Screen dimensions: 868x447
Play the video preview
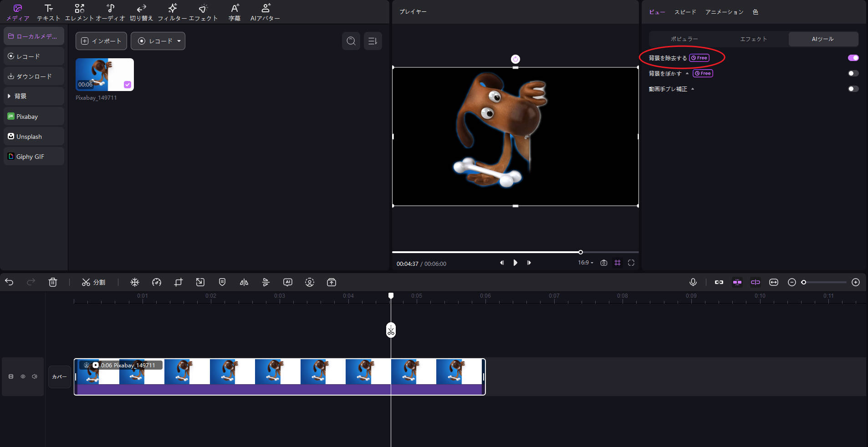(x=515, y=263)
